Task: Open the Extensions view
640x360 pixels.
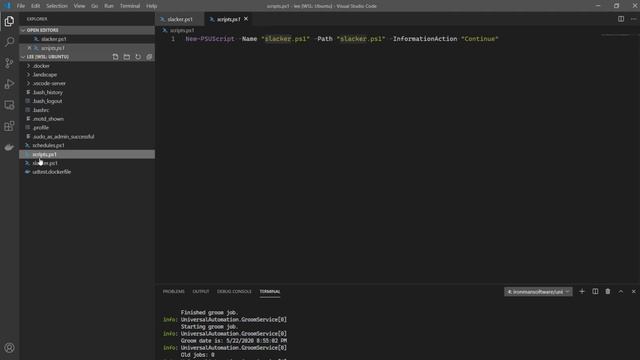Action: coord(9,126)
